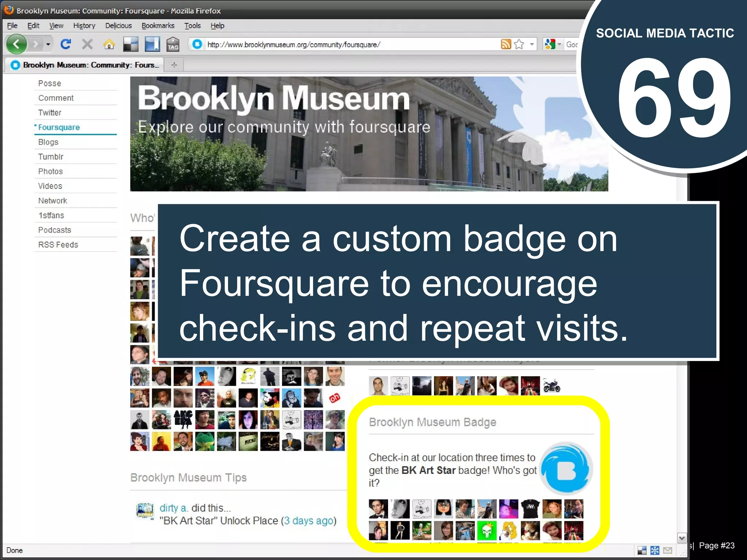This screenshot has height=560, width=747.
Task: Open a new tab with the plus button
Action: (174, 65)
